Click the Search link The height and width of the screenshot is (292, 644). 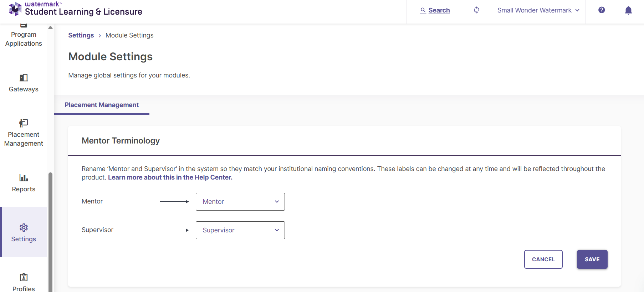(439, 10)
